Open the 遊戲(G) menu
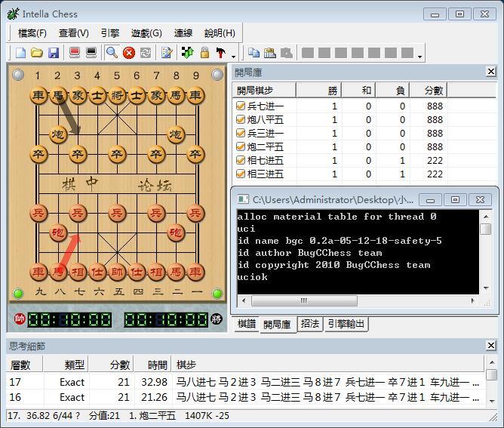The width and height of the screenshot is (504, 428). 146,32
